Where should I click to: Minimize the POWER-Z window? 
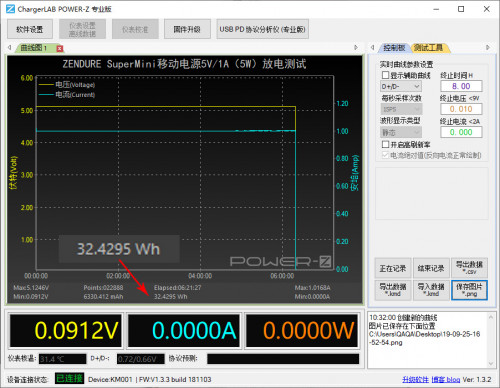[436, 9]
